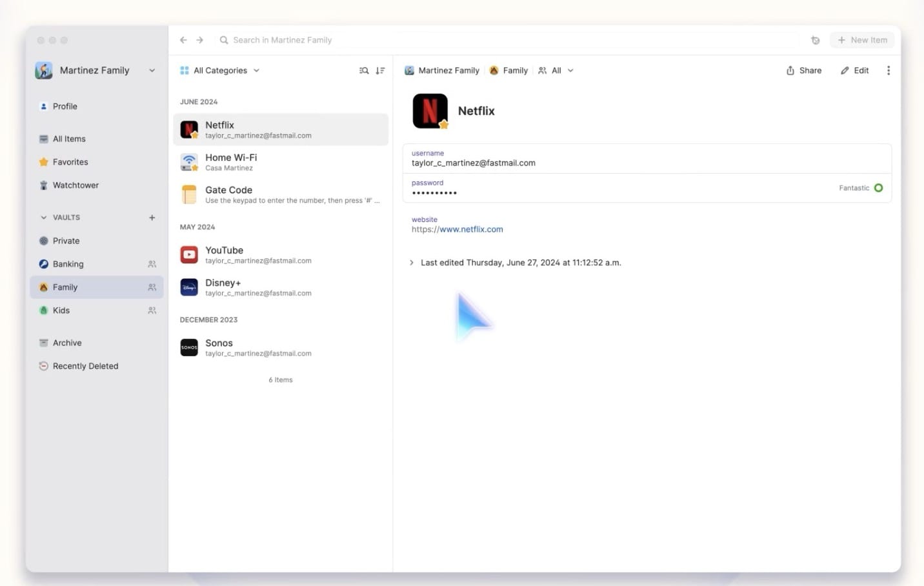This screenshot has width=924, height=586.
Task: Click the large Netflix logo in details
Action: tap(430, 111)
